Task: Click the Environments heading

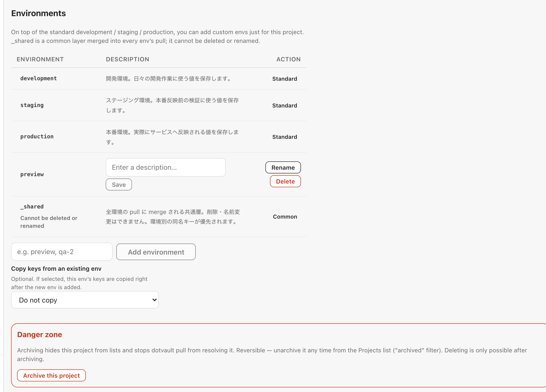Action: (39, 13)
